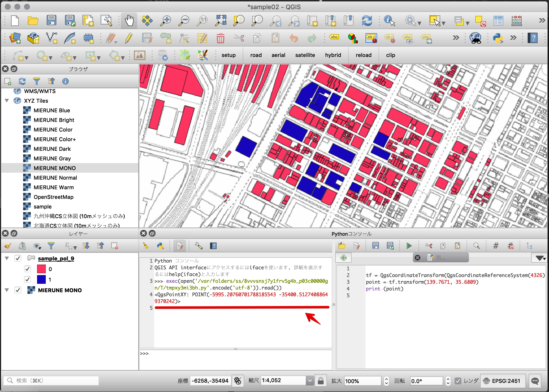The width and height of the screenshot is (549, 392).
Task: Click WMS/WMTS browser entry
Action: [x=40, y=91]
